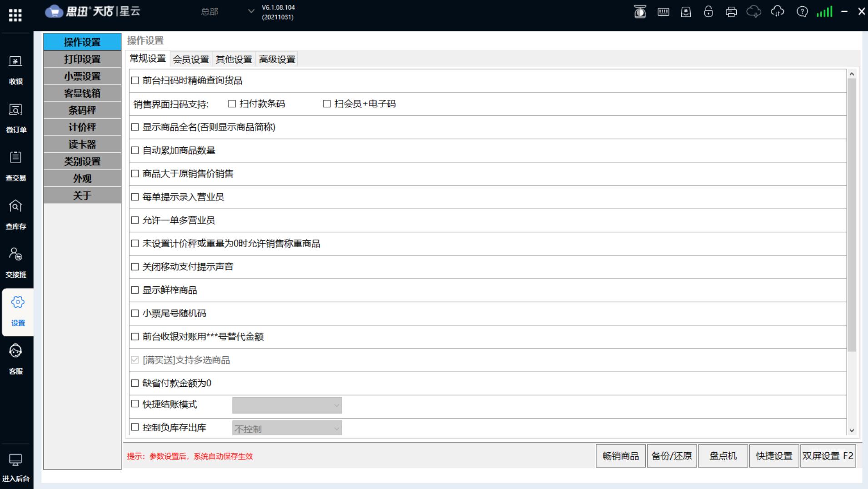Select 操作设置 in settings menu

point(82,42)
